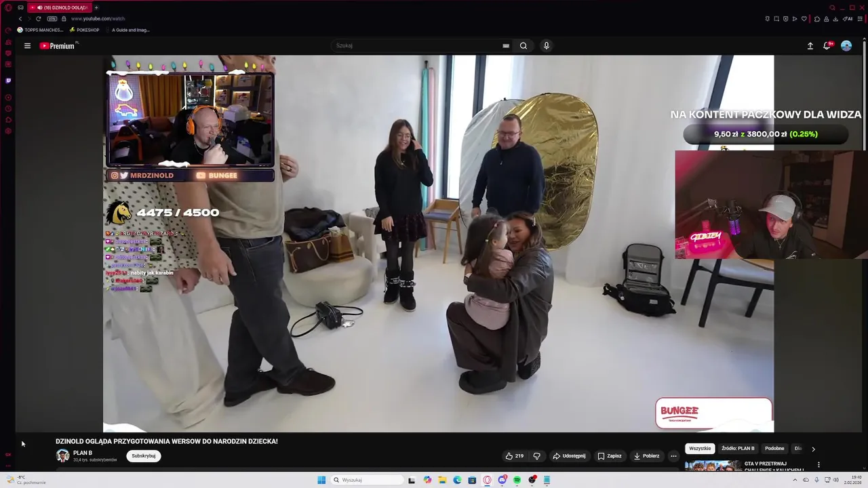Open the Opera menu logo
This screenshot has height=488, width=868.
click(8, 7)
